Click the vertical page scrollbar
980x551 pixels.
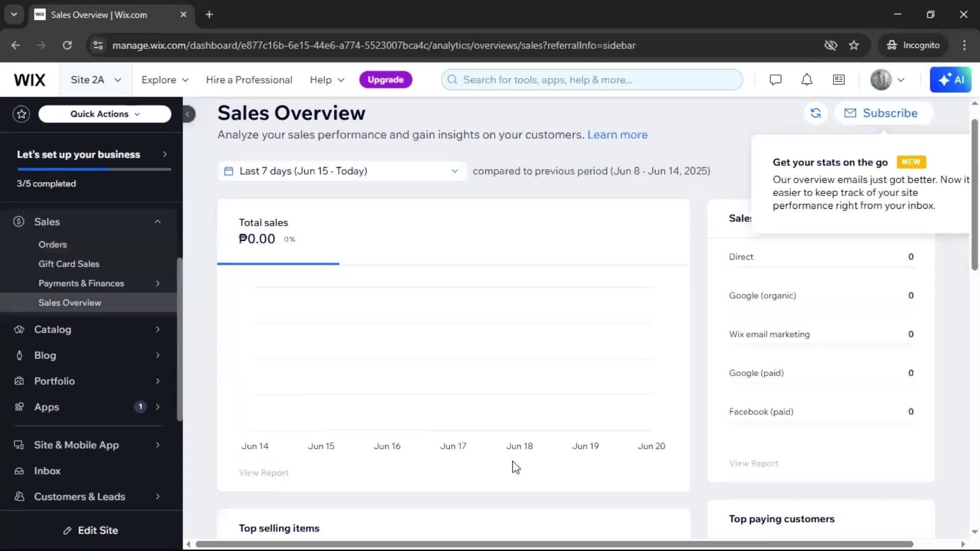[974, 194]
